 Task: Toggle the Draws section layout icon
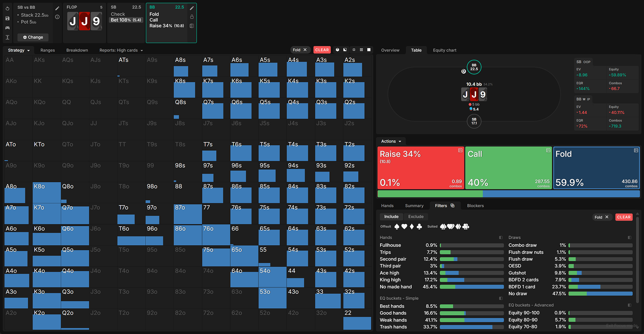[x=629, y=238]
